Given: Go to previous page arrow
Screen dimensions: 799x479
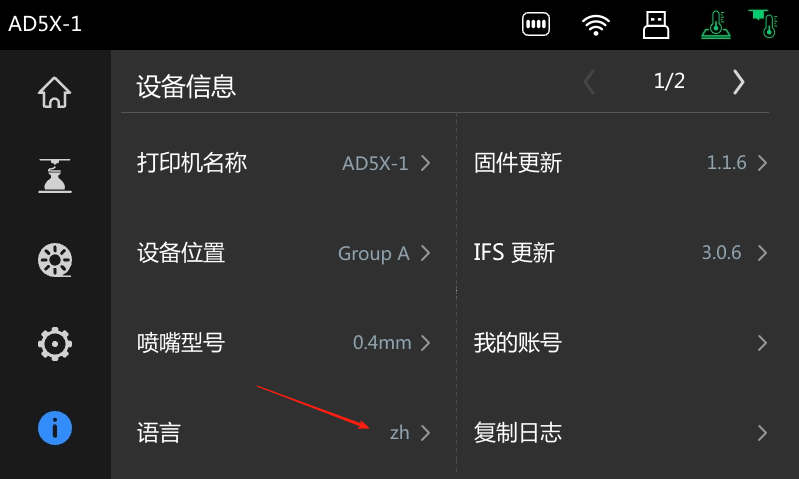Looking at the screenshot, I should click(x=590, y=82).
